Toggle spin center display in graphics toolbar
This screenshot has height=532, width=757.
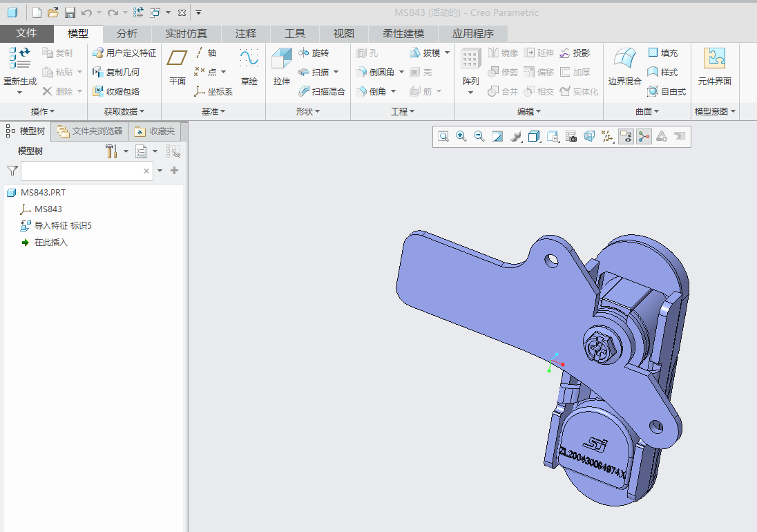click(644, 137)
